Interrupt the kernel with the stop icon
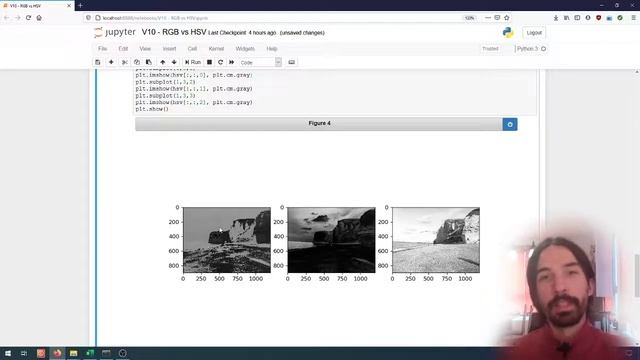The width and height of the screenshot is (640, 360). click(209, 62)
